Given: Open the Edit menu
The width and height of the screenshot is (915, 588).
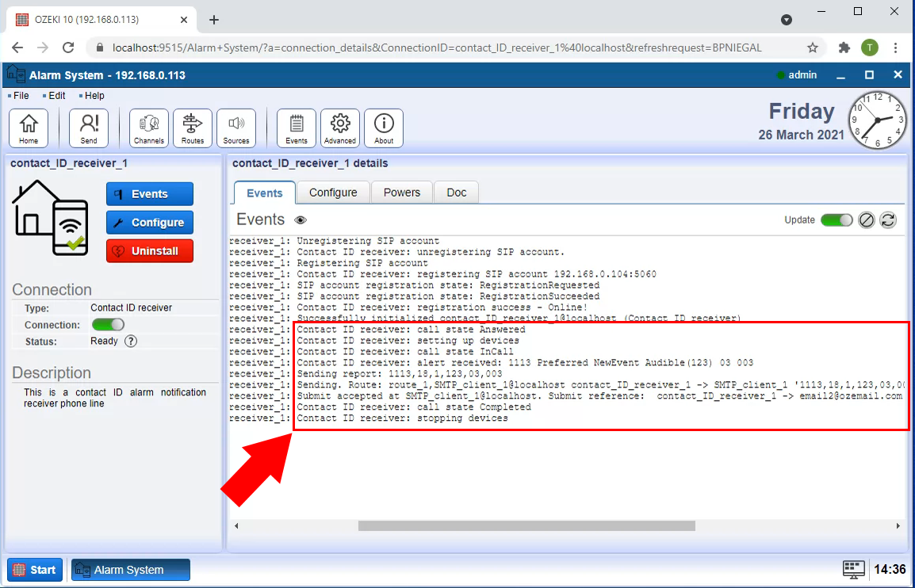Looking at the screenshot, I should (56, 96).
